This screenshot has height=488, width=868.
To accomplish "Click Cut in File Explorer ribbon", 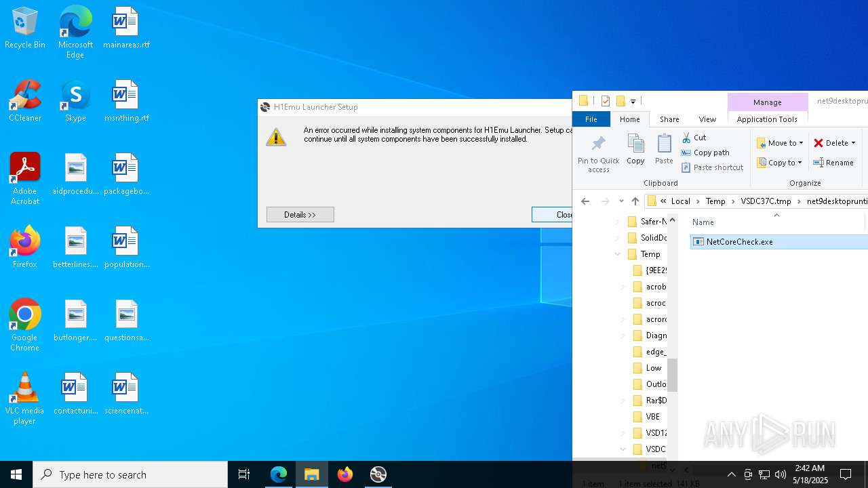I will (694, 138).
